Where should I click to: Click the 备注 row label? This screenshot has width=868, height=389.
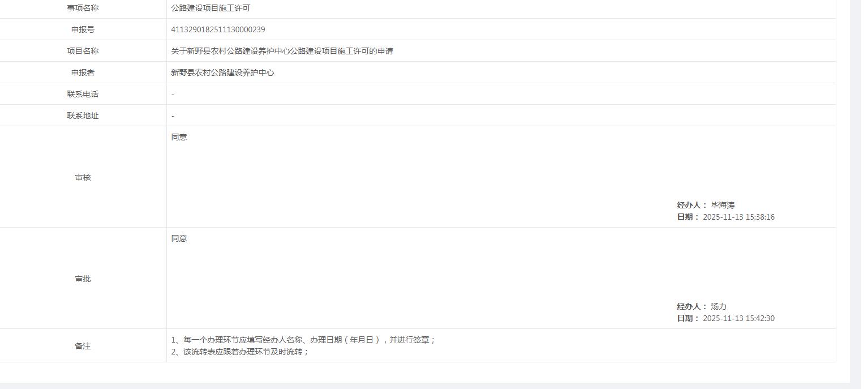[82, 345]
